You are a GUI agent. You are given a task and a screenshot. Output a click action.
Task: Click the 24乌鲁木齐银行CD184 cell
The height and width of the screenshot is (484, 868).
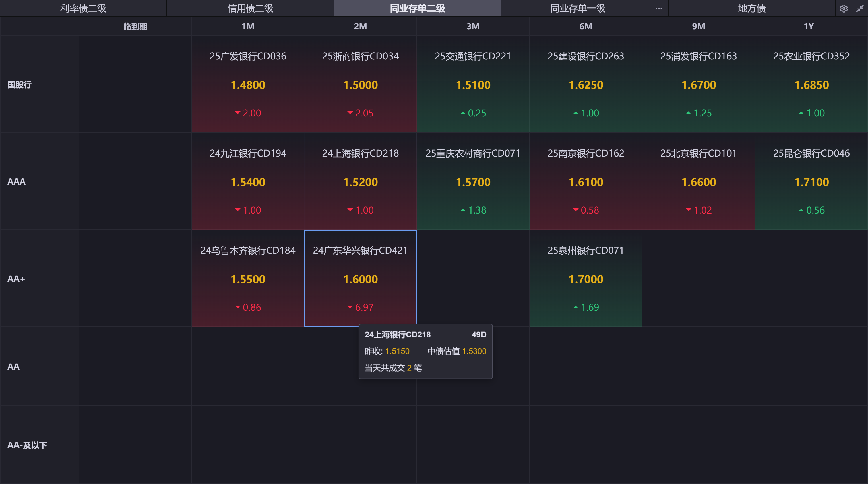pyautogui.click(x=248, y=279)
